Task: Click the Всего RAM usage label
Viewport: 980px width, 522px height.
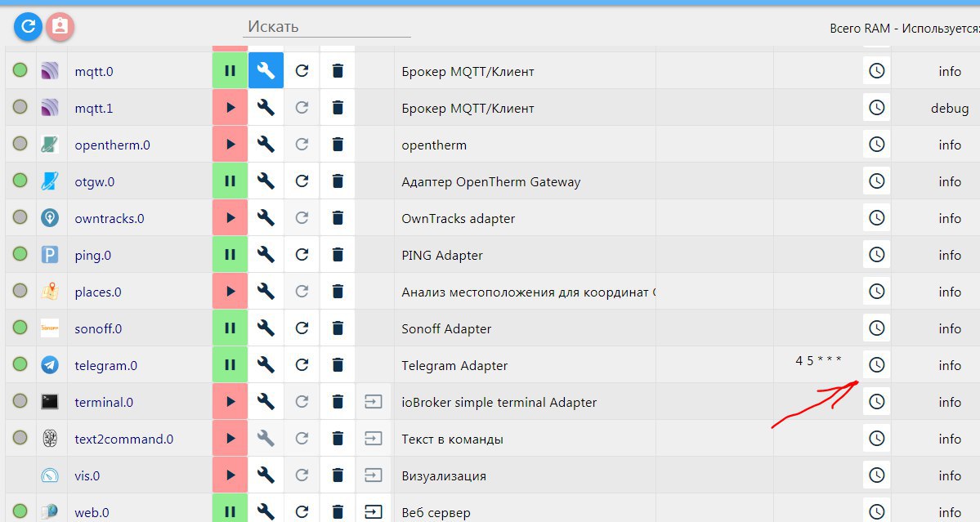Action: (904, 28)
